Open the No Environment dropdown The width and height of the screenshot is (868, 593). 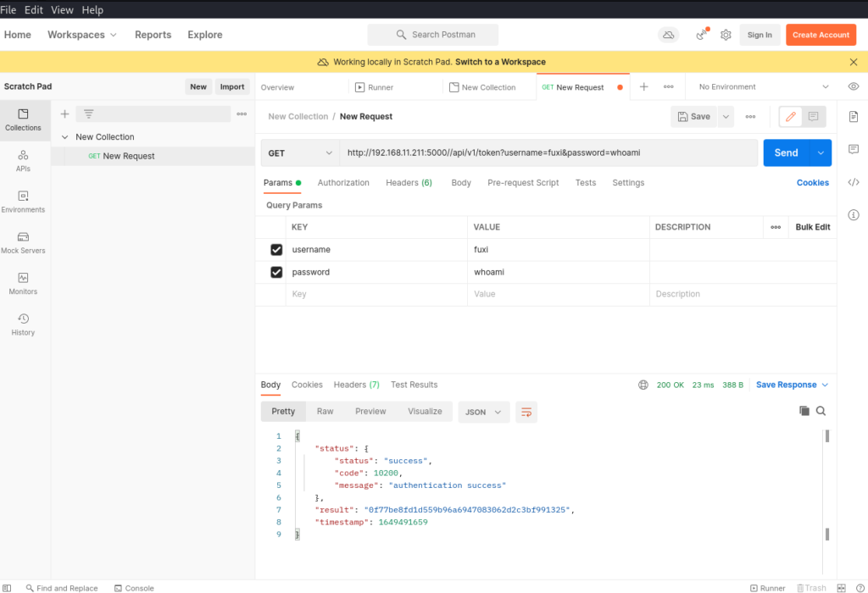tap(764, 87)
